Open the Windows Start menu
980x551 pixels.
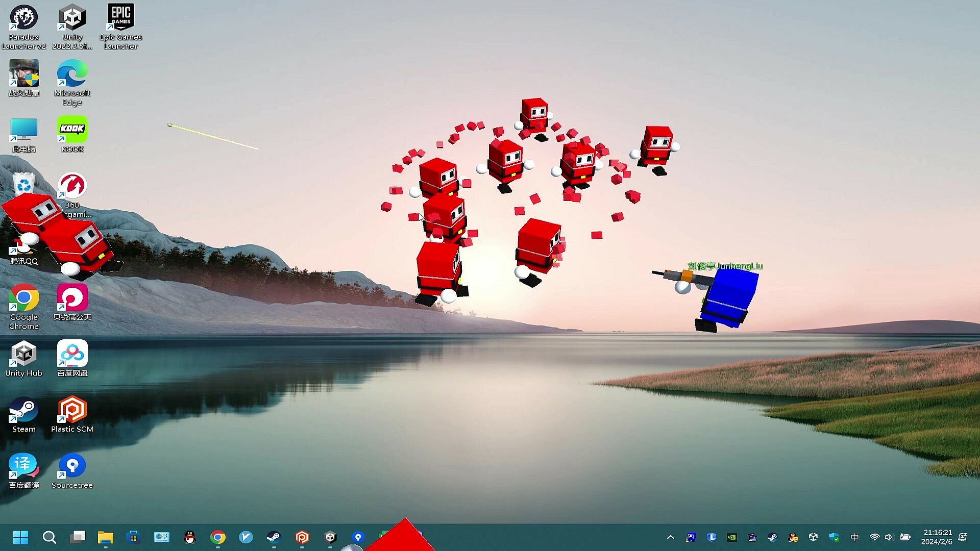[x=20, y=537]
